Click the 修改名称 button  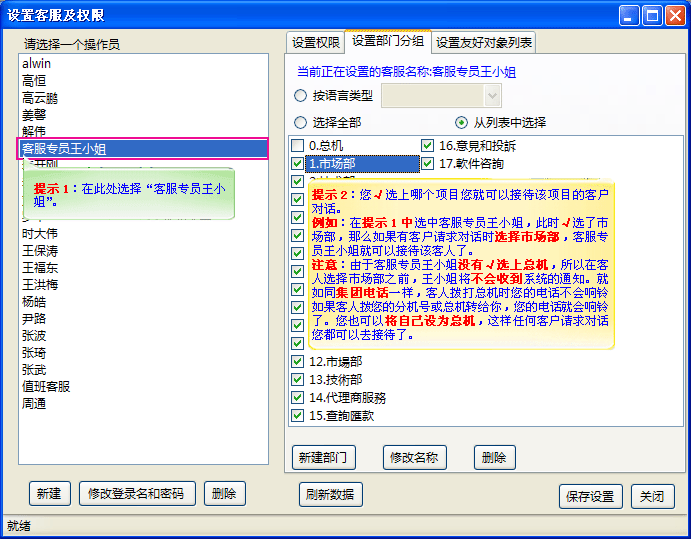[414, 458]
